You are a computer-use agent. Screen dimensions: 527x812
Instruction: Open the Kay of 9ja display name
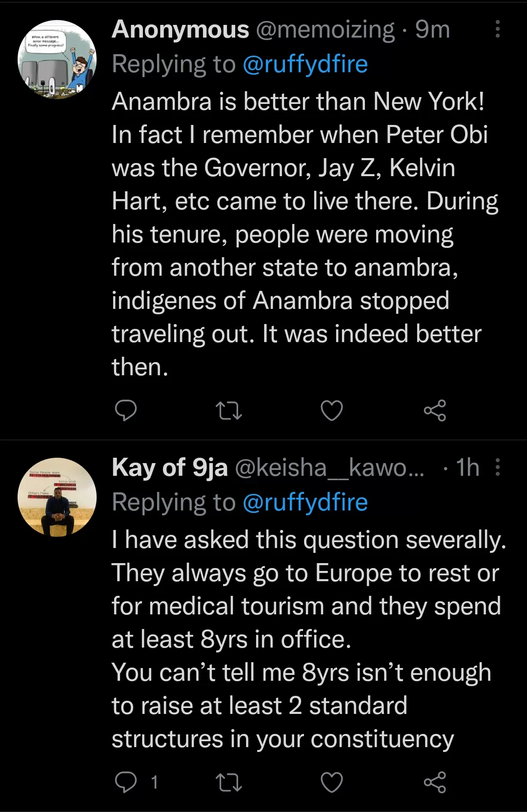169,467
